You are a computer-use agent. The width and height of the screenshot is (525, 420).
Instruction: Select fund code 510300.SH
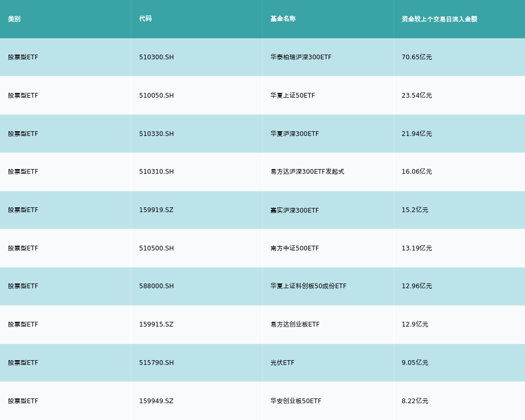point(156,57)
